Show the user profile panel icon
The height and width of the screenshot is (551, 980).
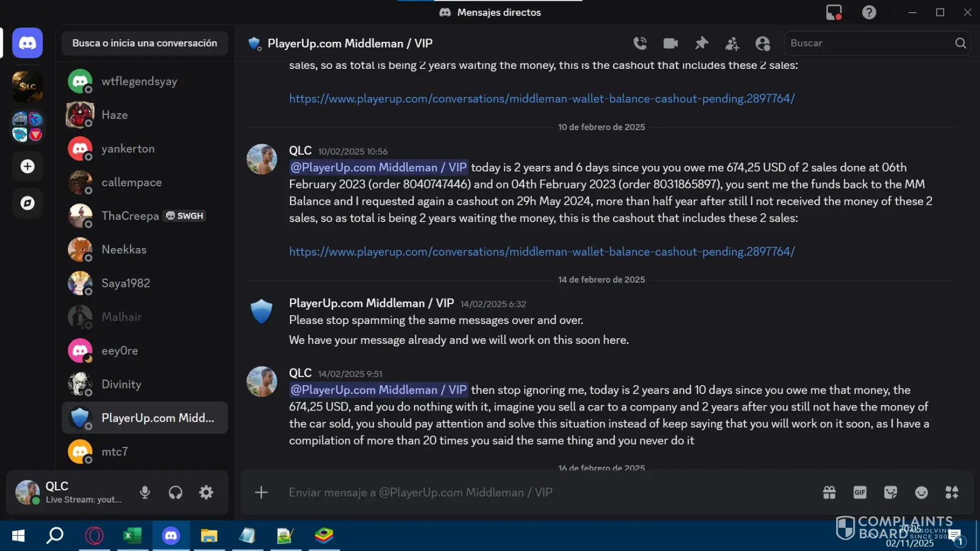pos(763,44)
